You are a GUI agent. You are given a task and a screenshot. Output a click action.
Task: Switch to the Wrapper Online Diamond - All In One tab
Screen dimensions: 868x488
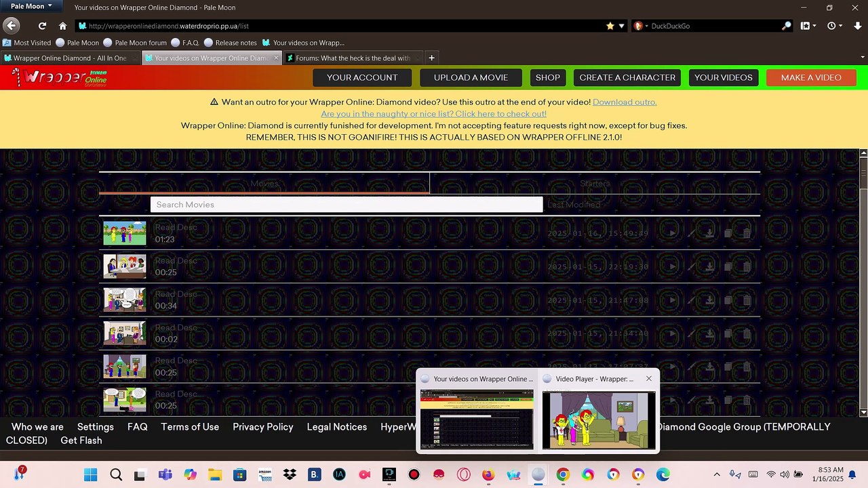71,58
